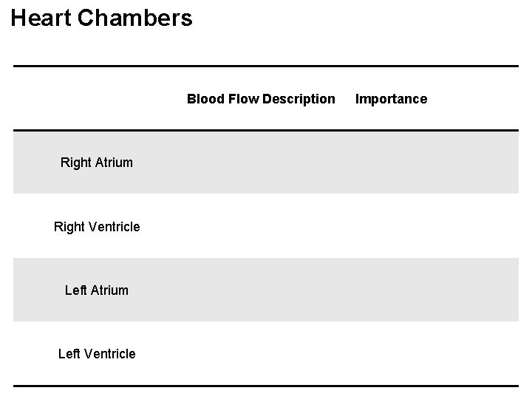Click the "Right Ventricle" row label

click(x=97, y=227)
